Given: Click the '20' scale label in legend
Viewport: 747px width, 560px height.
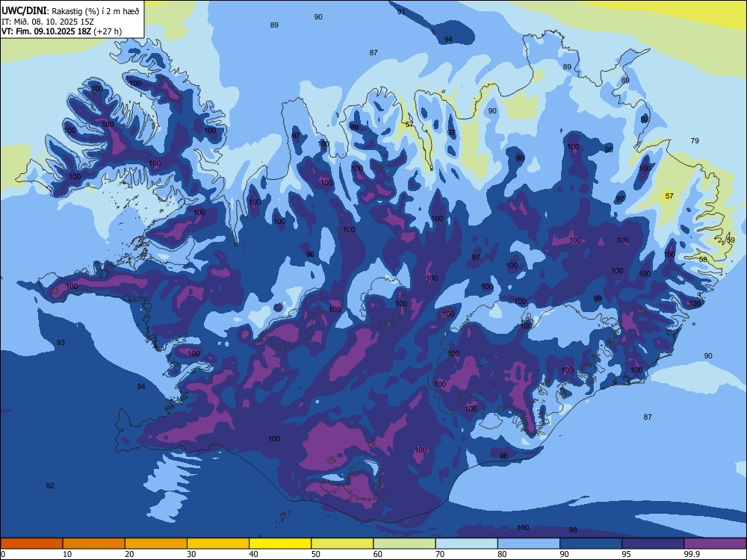Looking at the screenshot, I should coord(129,554).
